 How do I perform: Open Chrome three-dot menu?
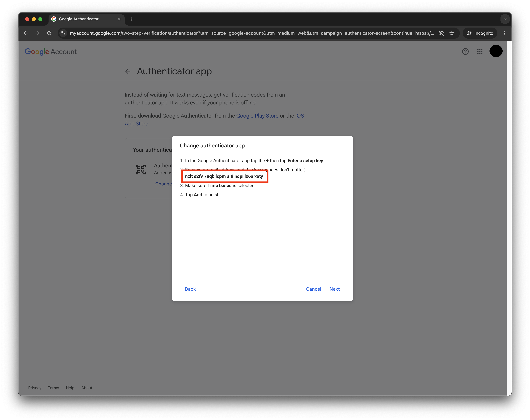pos(504,33)
